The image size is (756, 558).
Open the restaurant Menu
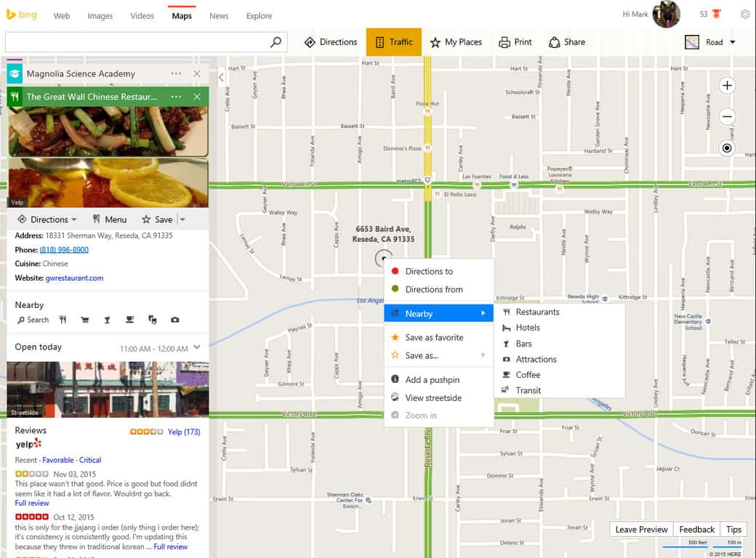point(110,219)
